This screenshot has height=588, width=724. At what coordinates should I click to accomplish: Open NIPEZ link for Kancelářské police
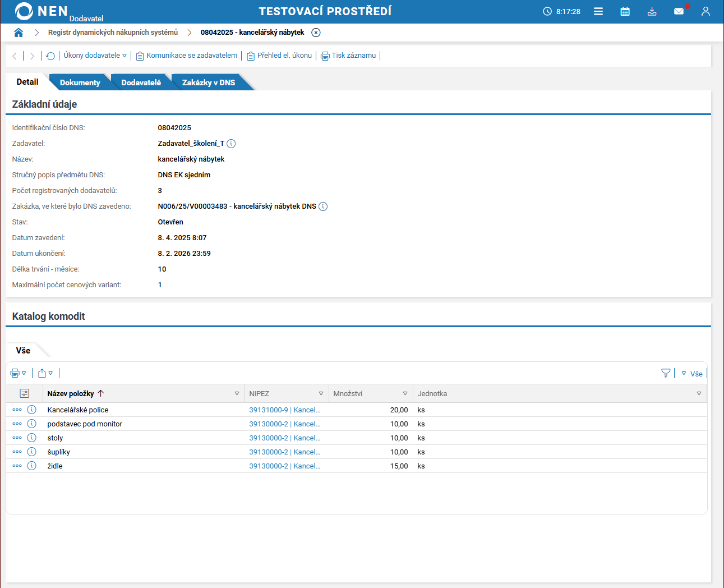tap(284, 410)
